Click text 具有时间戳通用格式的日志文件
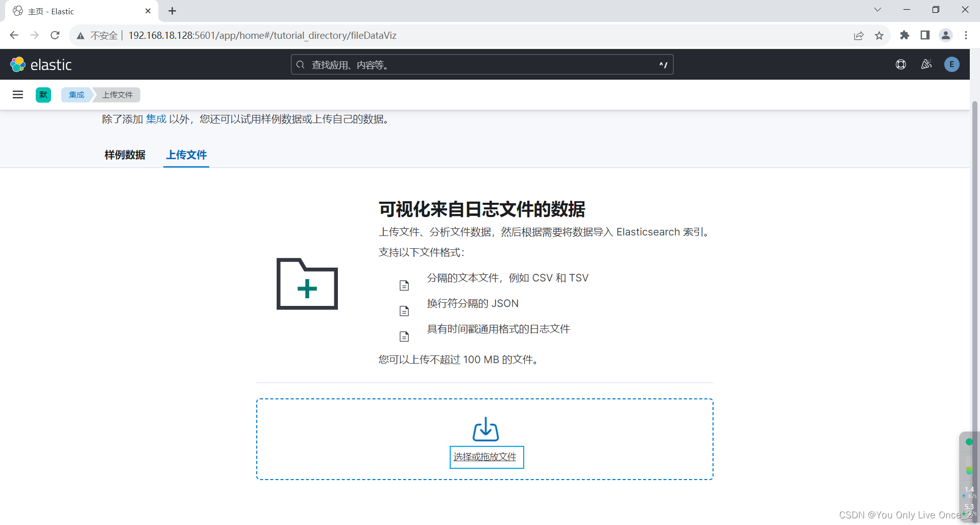980x525 pixels. point(499,329)
